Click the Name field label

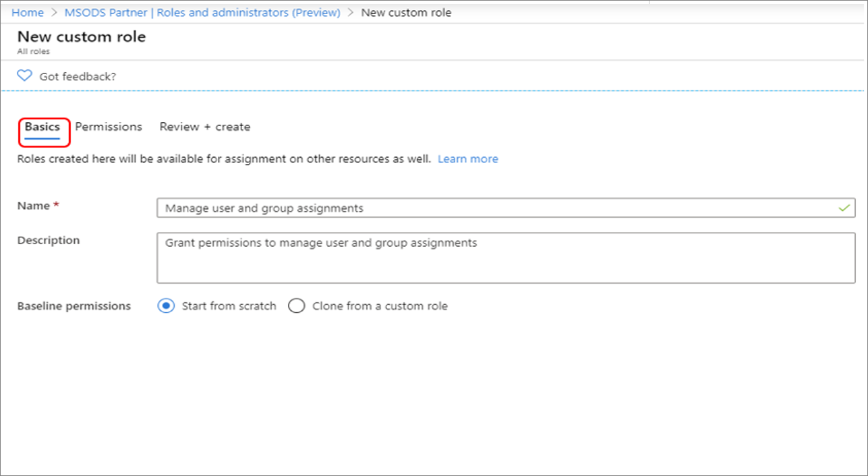pos(34,206)
